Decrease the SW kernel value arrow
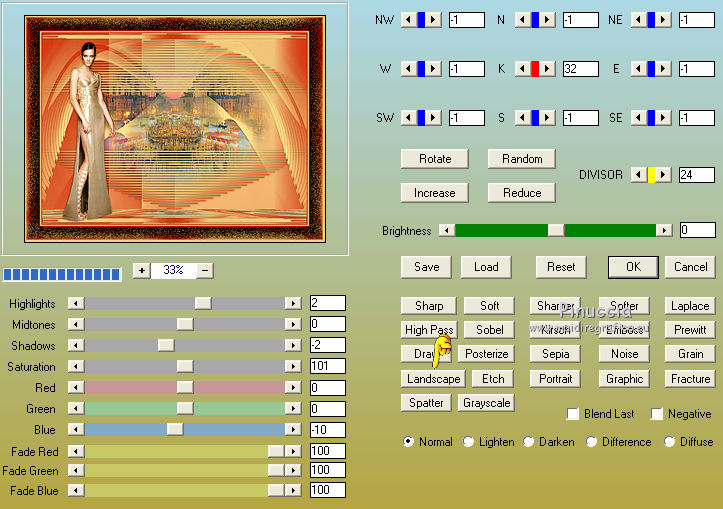Screen dimensions: 723x509 [409, 118]
